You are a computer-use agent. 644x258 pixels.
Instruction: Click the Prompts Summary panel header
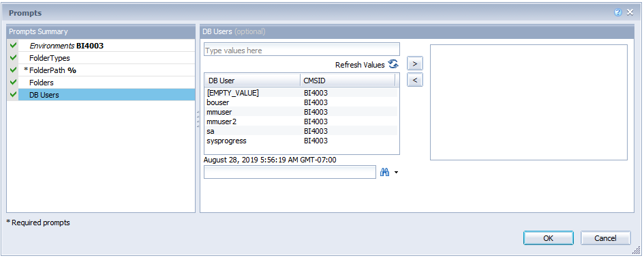click(x=101, y=31)
